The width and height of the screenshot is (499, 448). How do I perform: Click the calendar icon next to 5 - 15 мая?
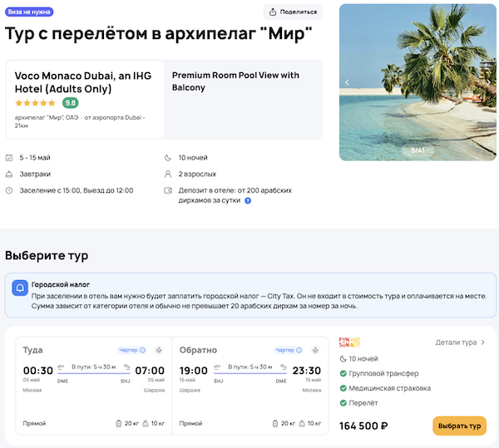coord(9,157)
